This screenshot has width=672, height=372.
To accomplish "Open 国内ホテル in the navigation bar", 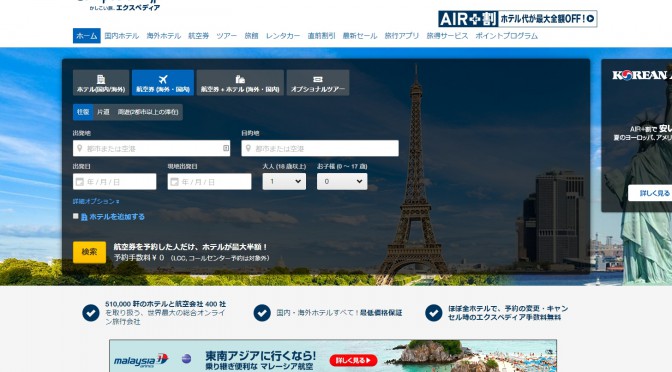I will [x=122, y=36].
